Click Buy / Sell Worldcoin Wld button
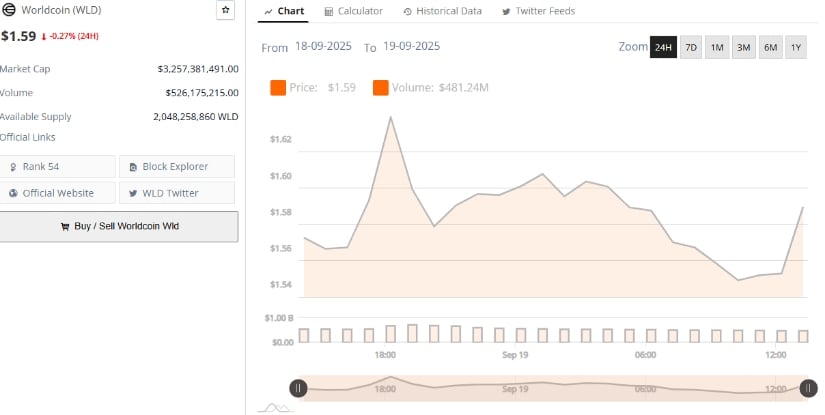The height and width of the screenshot is (415, 825). (119, 227)
